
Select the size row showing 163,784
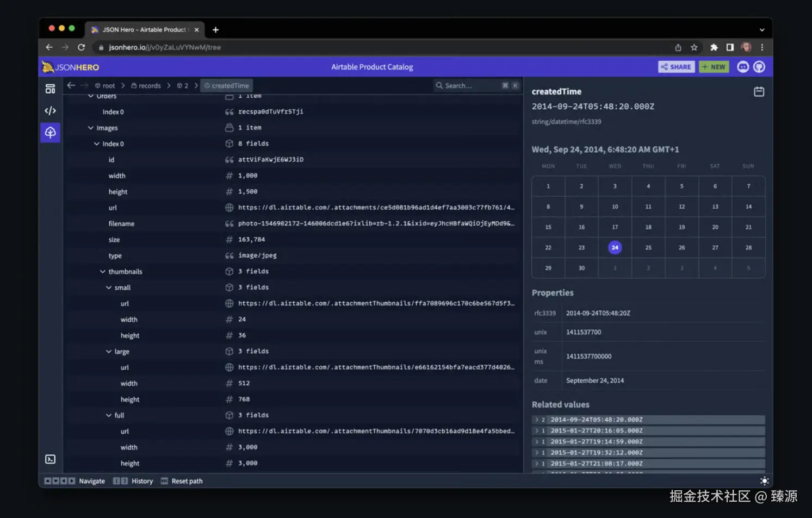coord(294,240)
